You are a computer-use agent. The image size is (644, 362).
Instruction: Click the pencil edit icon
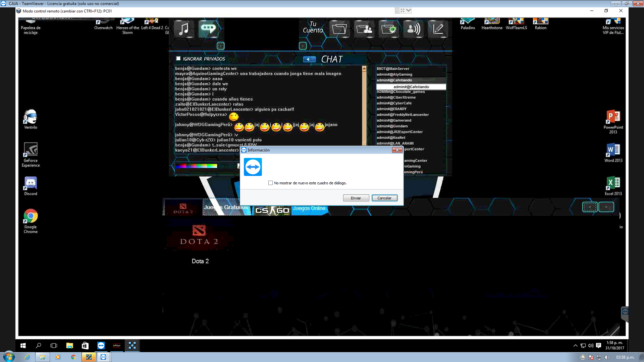438,29
